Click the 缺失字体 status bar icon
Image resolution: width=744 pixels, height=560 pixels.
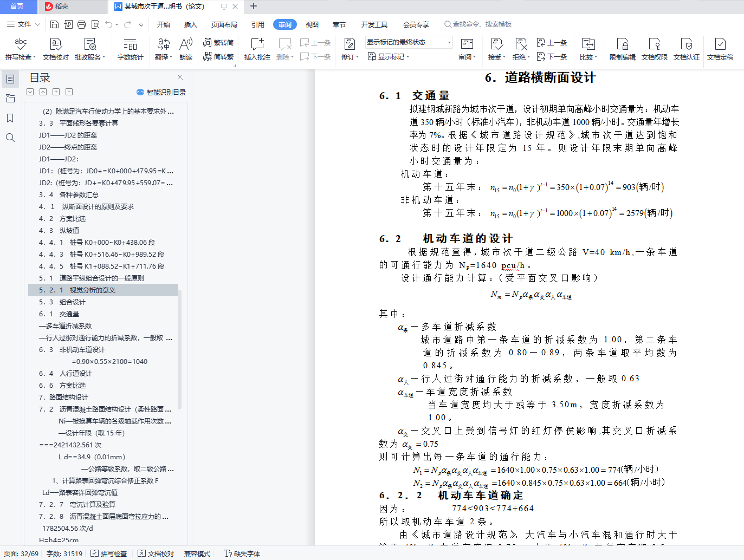coord(242,554)
